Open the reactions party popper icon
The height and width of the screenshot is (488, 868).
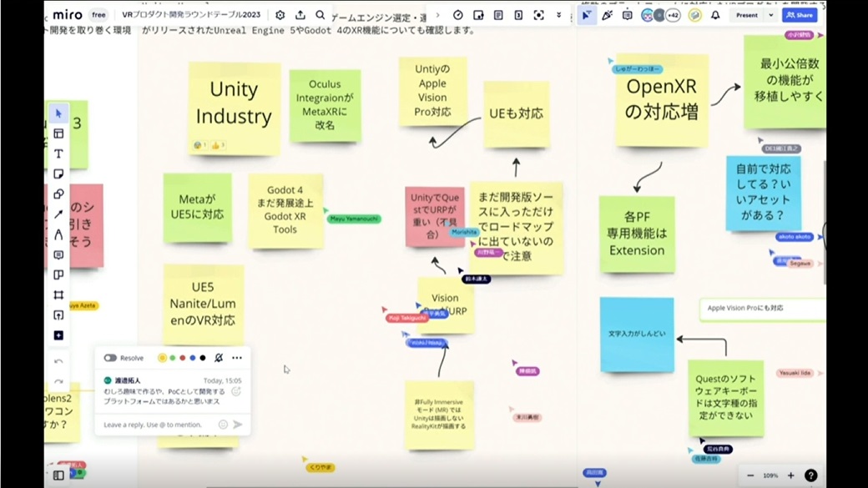[x=607, y=15]
